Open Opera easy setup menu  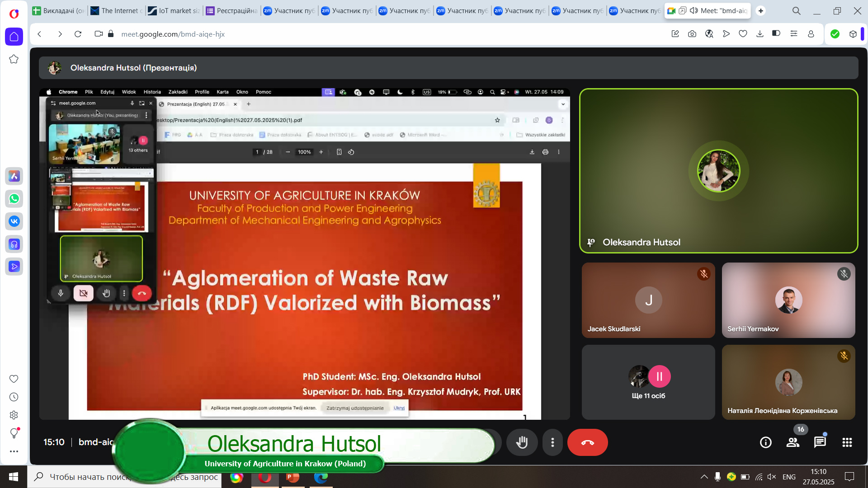point(793,34)
